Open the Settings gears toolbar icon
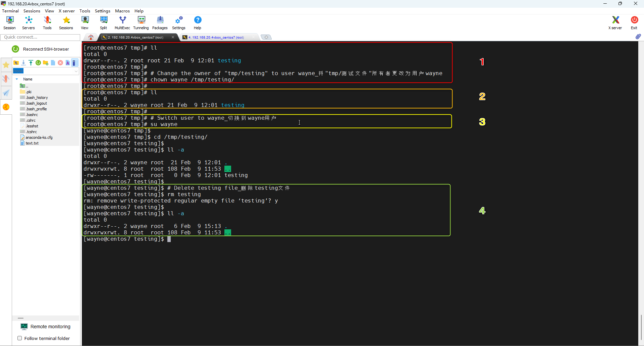Screen dimensions: 644x346 click(x=179, y=23)
